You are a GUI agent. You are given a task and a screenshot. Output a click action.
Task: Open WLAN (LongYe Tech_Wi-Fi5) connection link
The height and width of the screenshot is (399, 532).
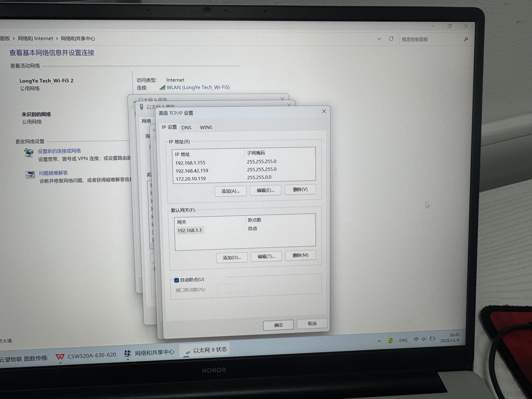click(198, 87)
